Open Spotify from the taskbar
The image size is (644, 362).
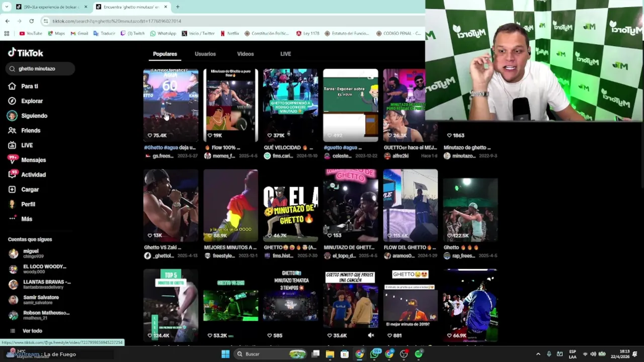(x=419, y=354)
